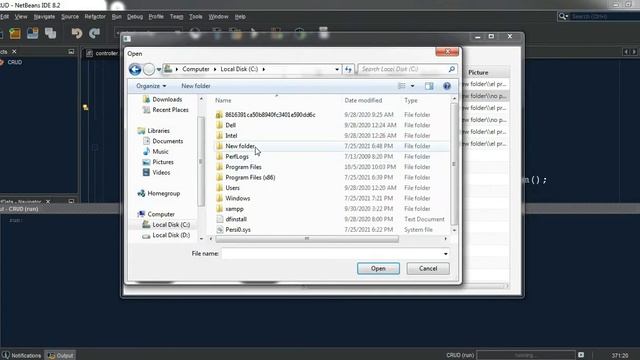This screenshot has height=360, width=640.
Task: Select the Dell folder
Action: [231, 125]
